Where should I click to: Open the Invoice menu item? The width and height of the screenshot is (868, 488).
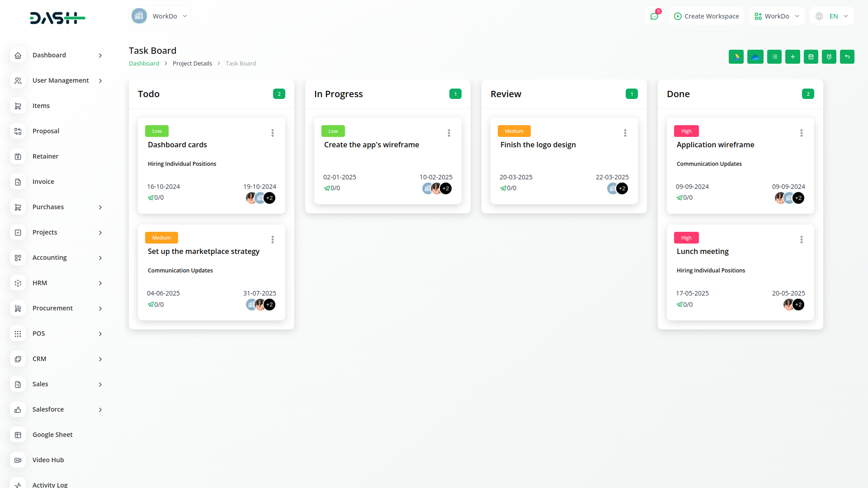(43, 182)
